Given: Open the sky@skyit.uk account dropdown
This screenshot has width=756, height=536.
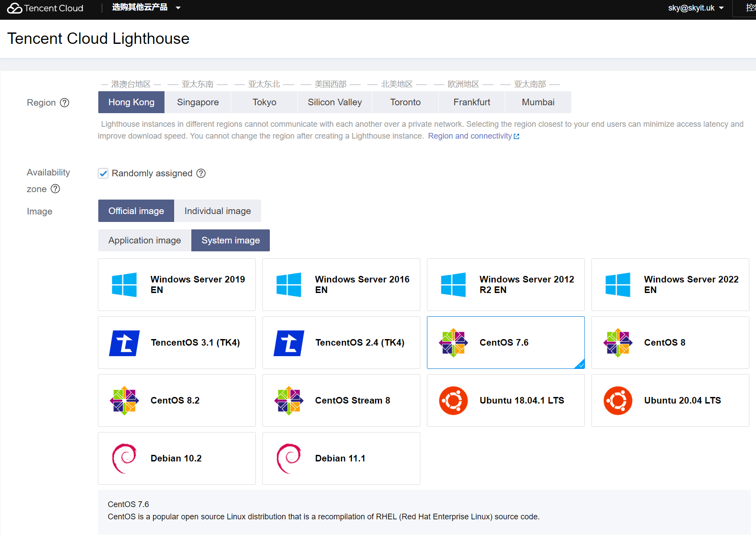Looking at the screenshot, I should (695, 8).
